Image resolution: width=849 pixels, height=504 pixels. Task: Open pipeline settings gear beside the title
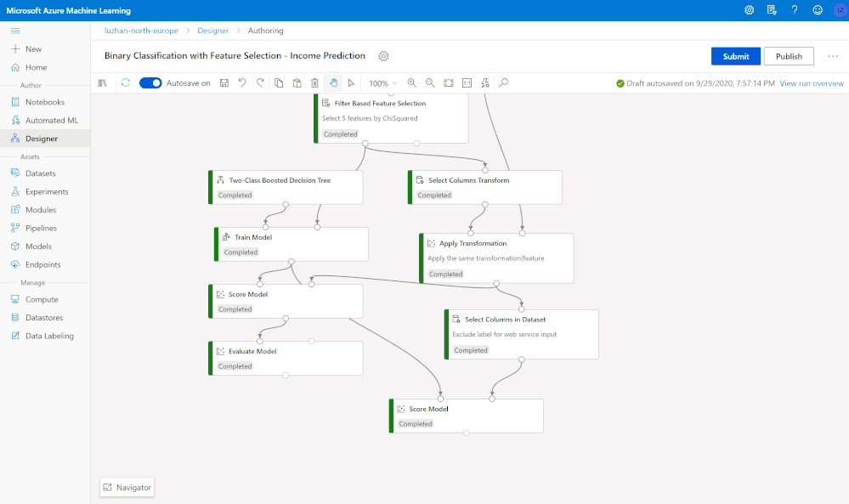click(x=383, y=56)
